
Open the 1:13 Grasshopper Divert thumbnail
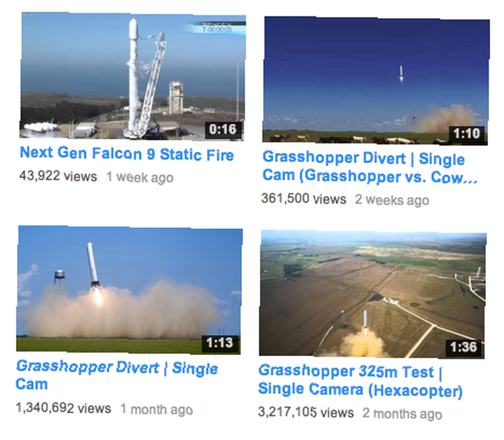coord(129,290)
